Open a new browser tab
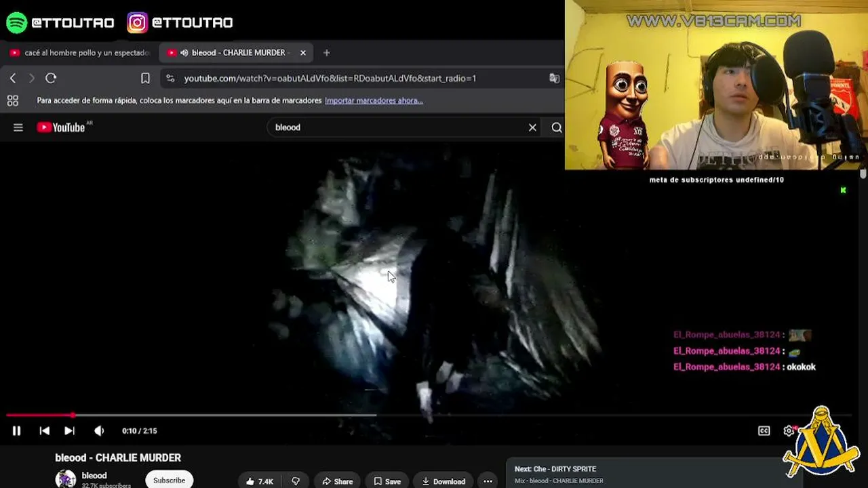Image resolution: width=868 pixels, height=488 pixels. pos(326,52)
